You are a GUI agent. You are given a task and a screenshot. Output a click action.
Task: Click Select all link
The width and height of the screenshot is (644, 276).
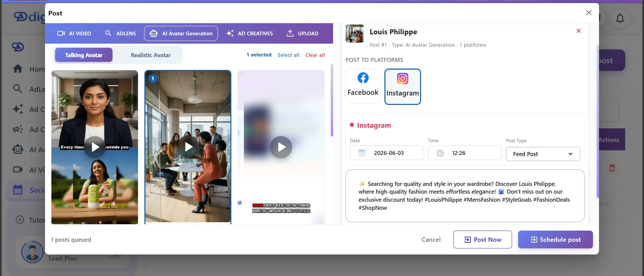pyautogui.click(x=288, y=55)
